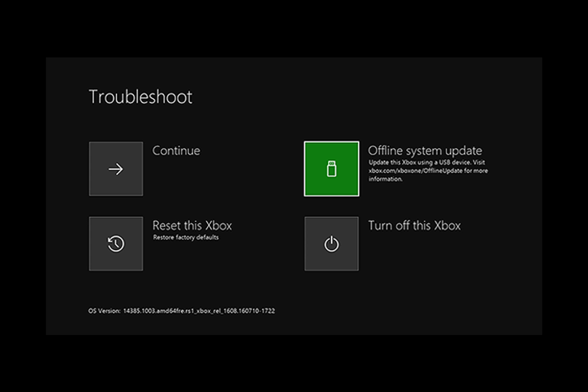Click the Troubleshoot page title
This screenshot has height=392, width=588.
pos(140,97)
